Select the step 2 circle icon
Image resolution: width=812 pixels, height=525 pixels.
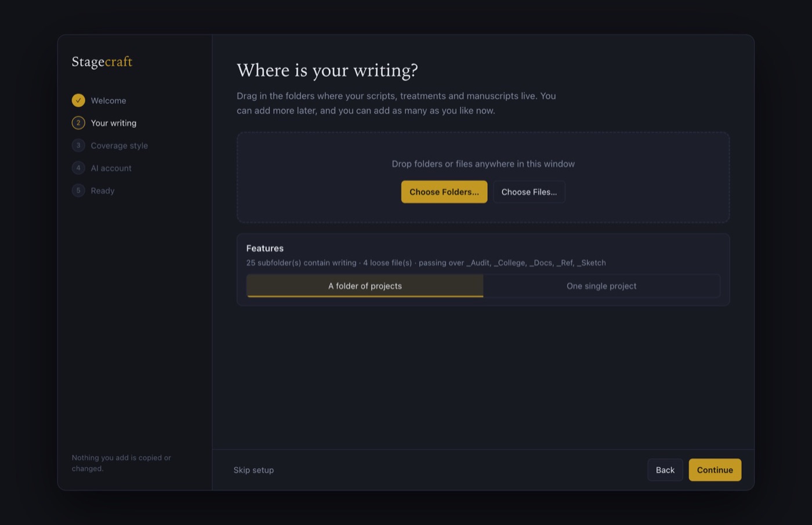(78, 123)
